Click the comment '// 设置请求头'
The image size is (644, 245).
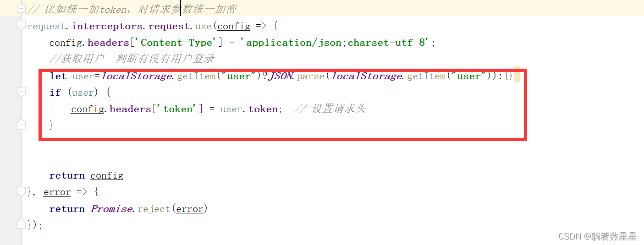pyautogui.click(x=330, y=109)
